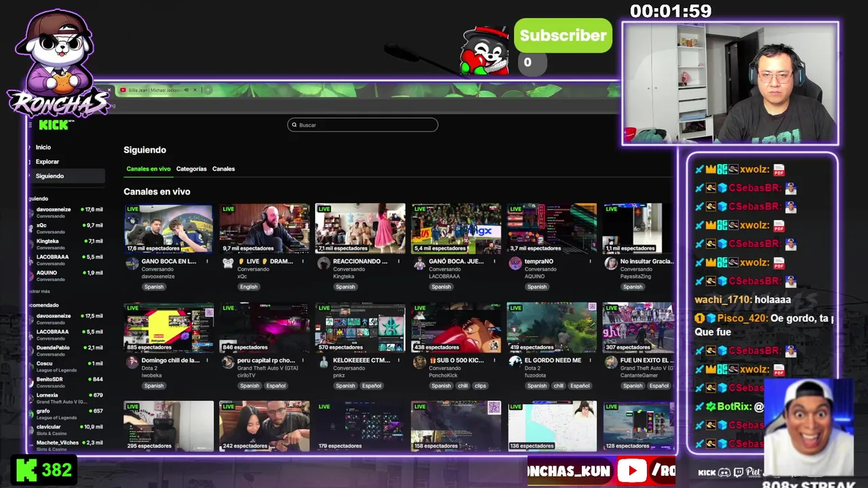Click davooxeneize avatar under GANO BOCA card

pyautogui.click(x=132, y=264)
